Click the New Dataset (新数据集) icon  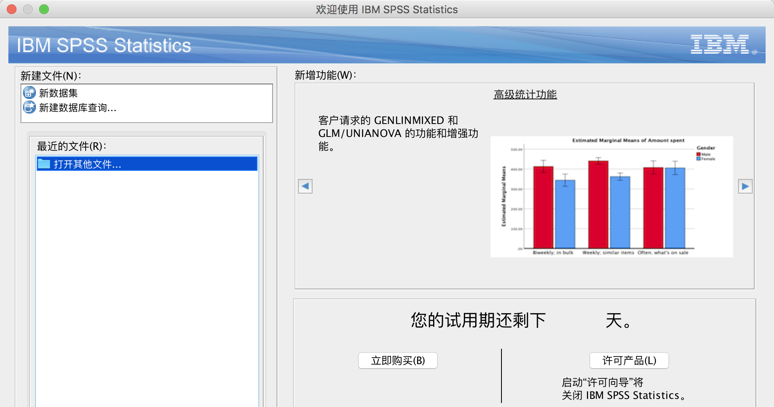29,93
